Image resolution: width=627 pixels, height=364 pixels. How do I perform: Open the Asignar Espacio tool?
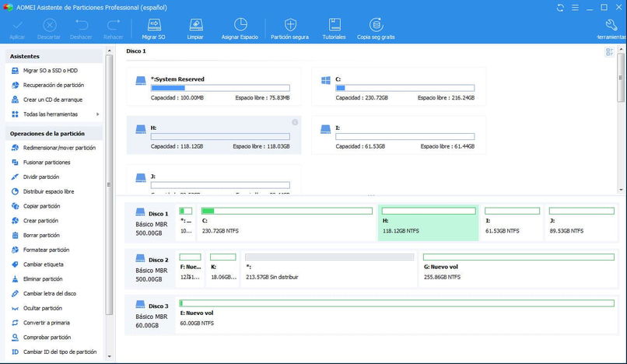pos(240,30)
